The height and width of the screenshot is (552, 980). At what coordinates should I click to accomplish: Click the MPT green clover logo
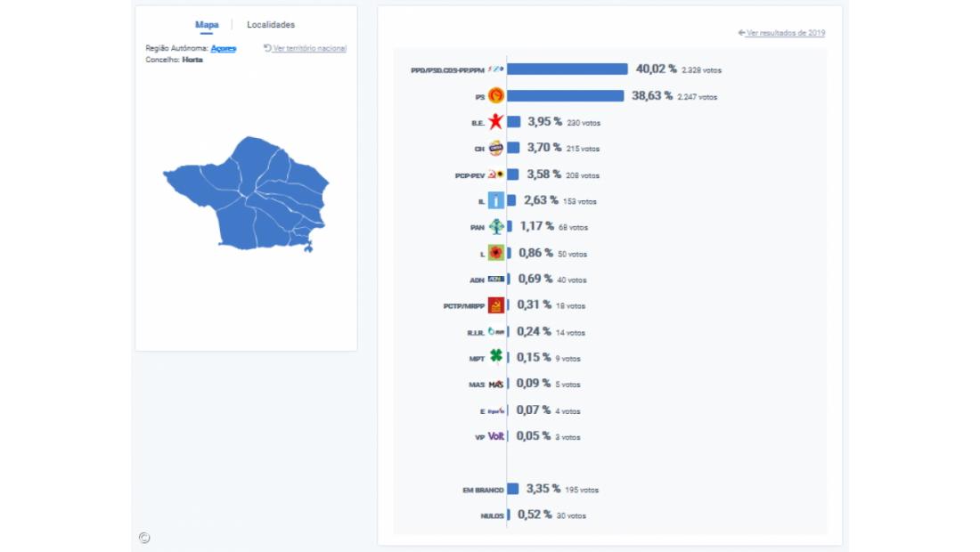pos(496,358)
